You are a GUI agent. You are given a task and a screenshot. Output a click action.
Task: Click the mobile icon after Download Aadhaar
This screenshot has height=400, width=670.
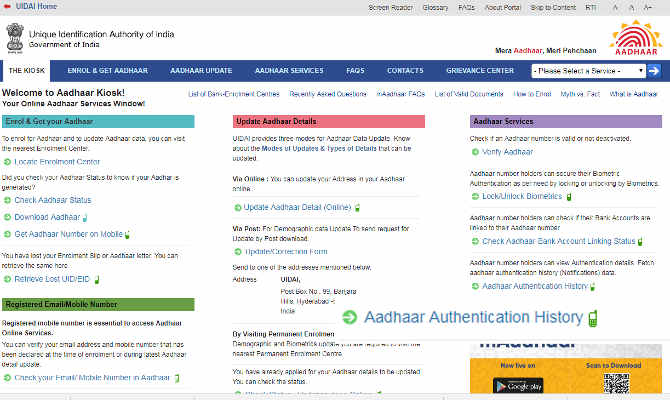(x=85, y=217)
